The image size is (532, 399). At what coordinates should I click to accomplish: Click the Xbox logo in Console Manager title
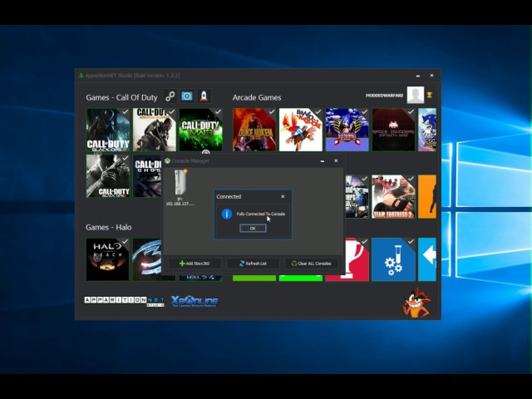(x=167, y=160)
